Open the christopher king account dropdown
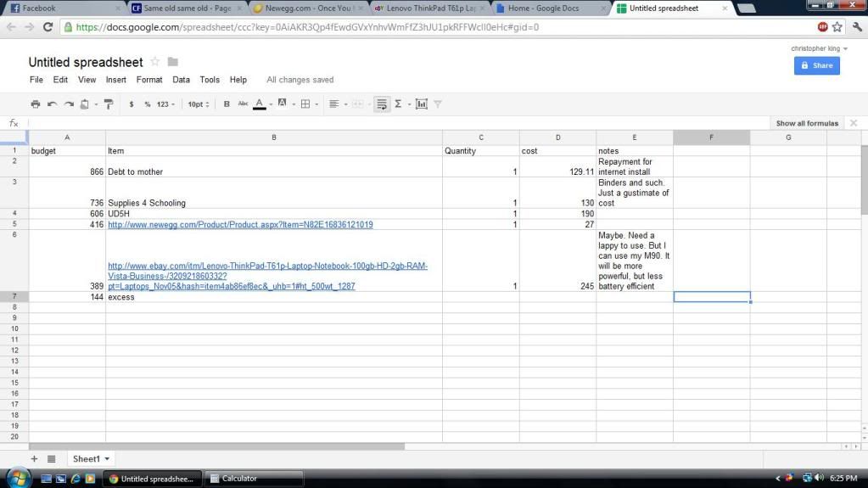Viewport: 868px width, 488px height. click(x=819, y=48)
